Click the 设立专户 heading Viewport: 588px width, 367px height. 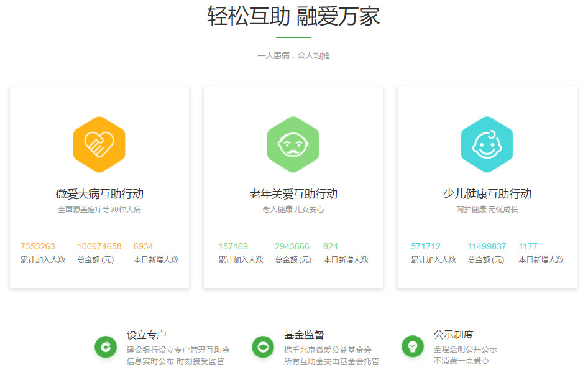(146, 335)
